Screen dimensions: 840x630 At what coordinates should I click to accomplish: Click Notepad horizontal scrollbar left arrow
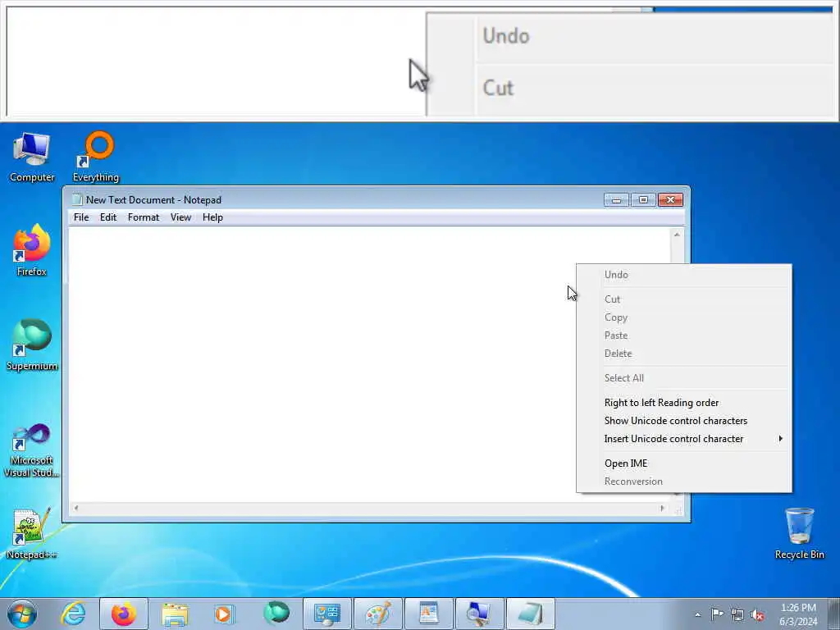pyautogui.click(x=76, y=508)
